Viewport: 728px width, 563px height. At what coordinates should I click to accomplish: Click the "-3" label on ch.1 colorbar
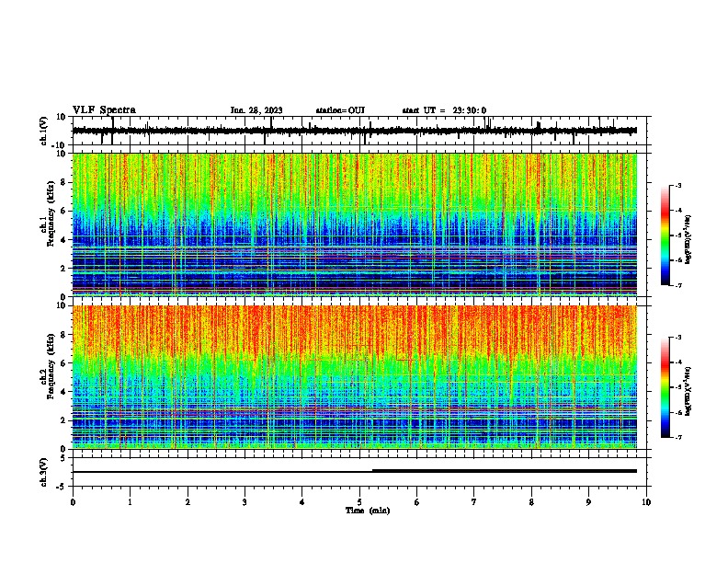(677, 186)
